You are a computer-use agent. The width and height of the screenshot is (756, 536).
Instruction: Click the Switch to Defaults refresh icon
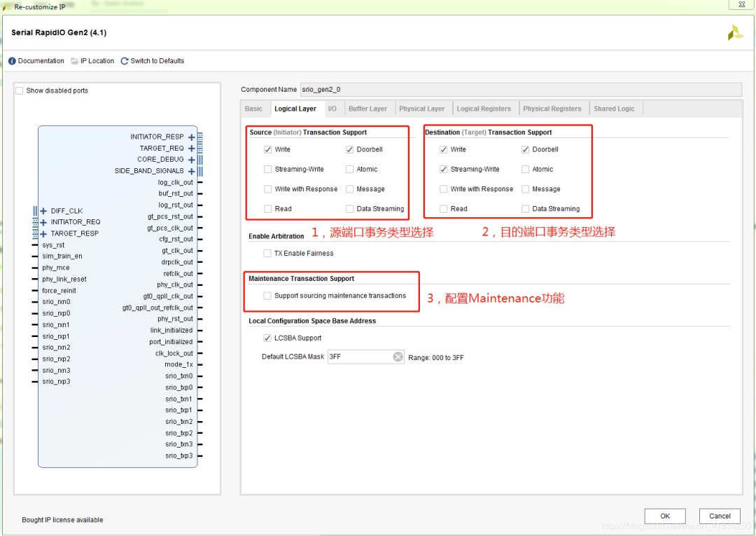(x=125, y=61)
